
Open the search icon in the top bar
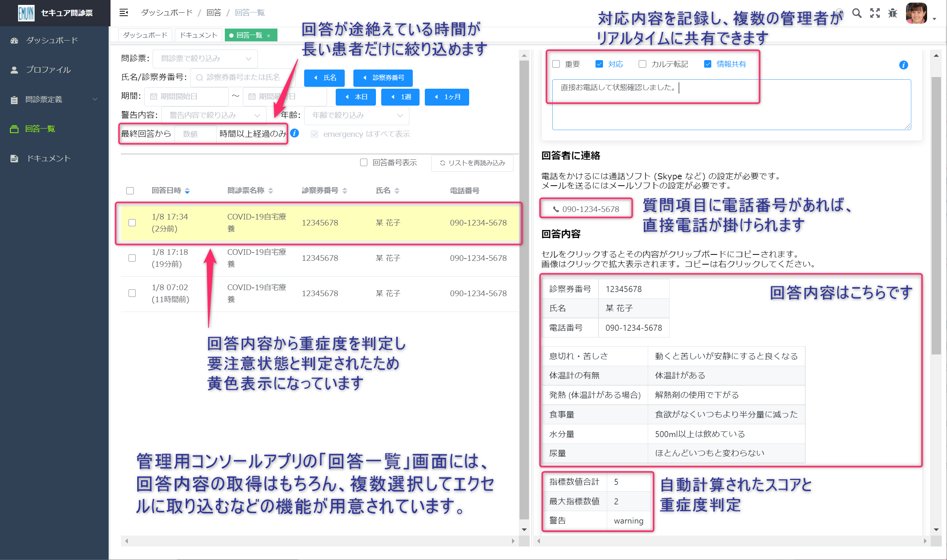tap(857, 13)
